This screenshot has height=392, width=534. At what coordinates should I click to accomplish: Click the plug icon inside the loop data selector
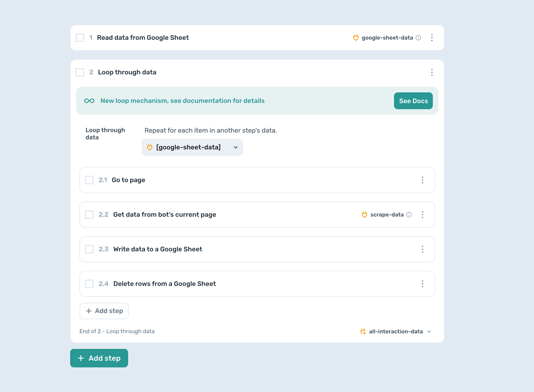(x=150, y=147)
